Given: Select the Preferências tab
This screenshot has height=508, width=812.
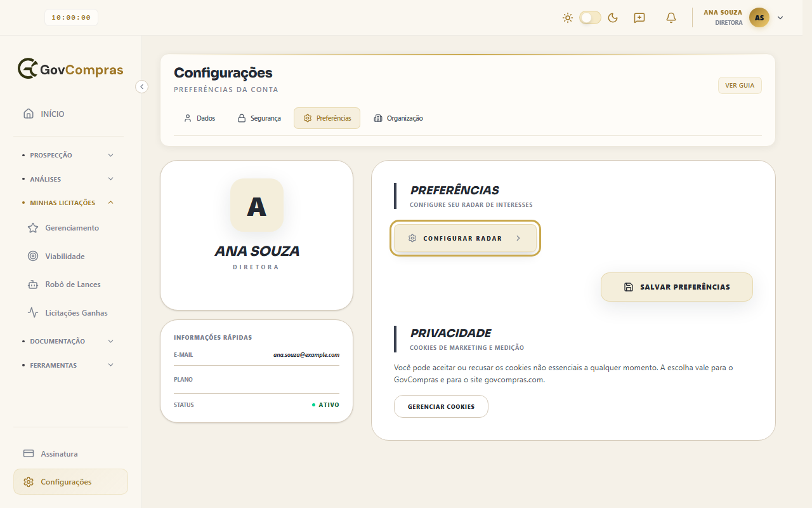Looking at the screenshot, I should coord(327,118).
